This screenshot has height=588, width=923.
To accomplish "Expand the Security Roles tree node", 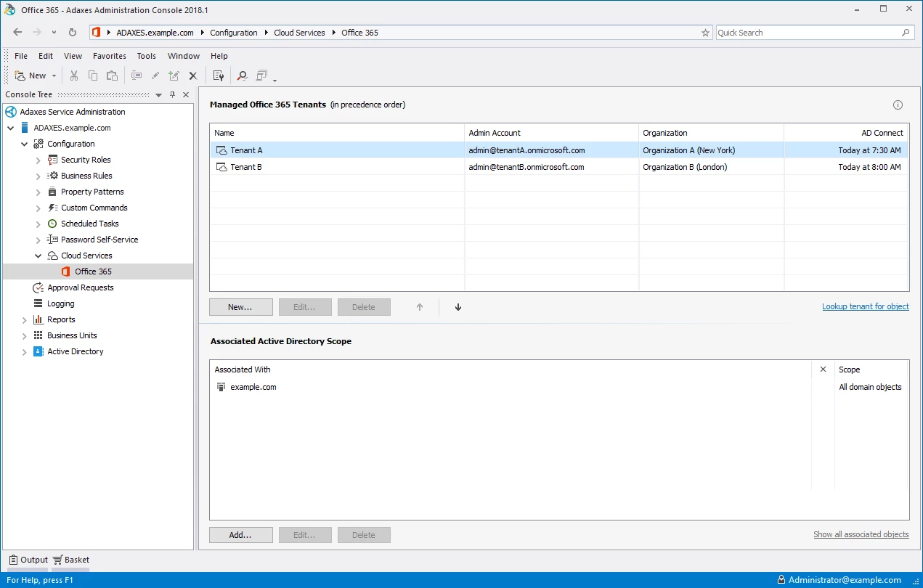I will (38, 160).
